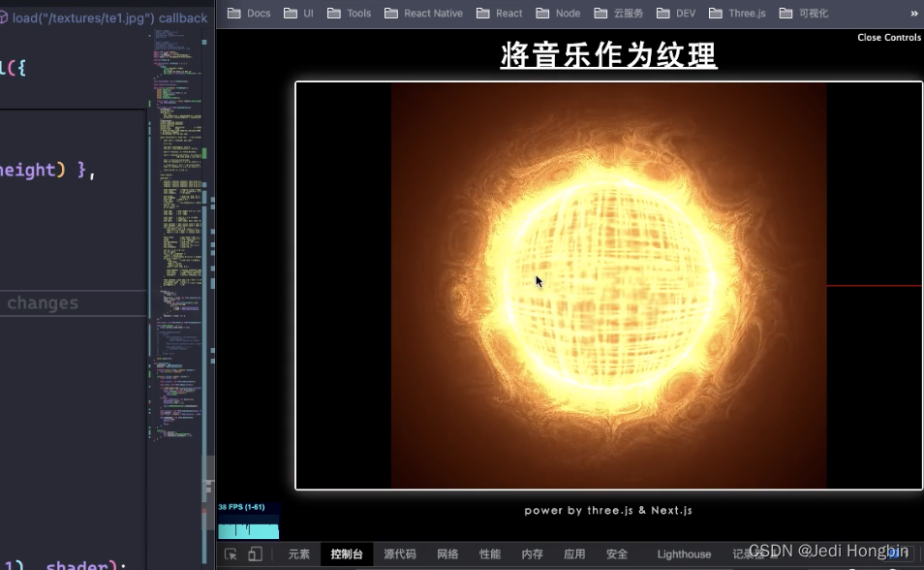Viewport: 924px width, 570px height.
Task: Switch to the Lighthouse tab
Action: [684, 553]
